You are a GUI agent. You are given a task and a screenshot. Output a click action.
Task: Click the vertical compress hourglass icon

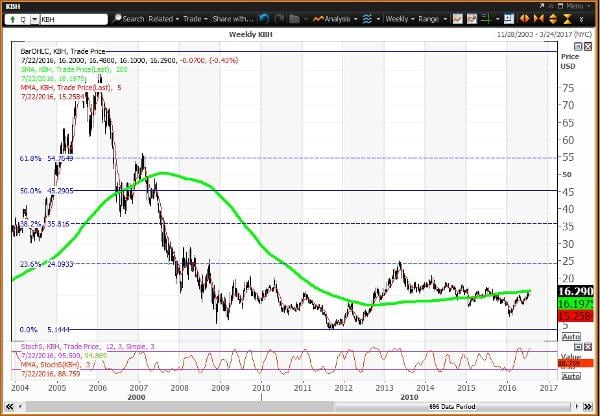click(x=567, y=19)
